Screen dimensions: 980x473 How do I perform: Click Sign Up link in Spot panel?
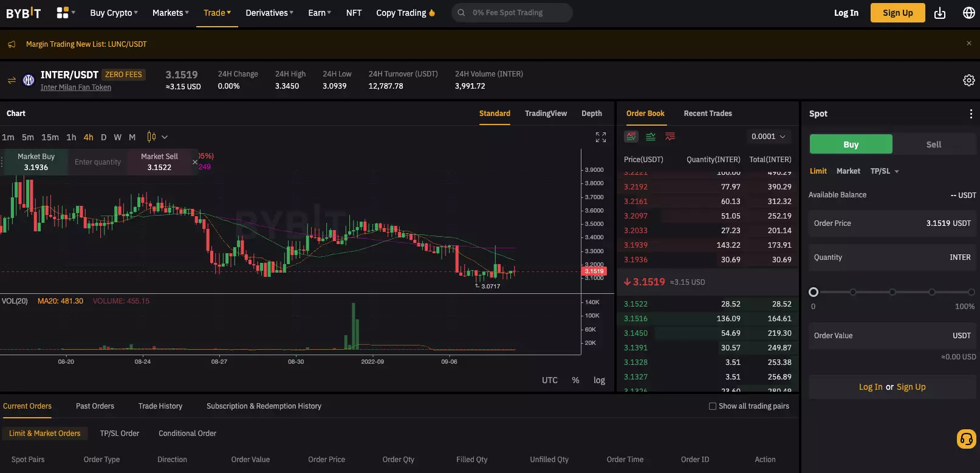[911, 387]
